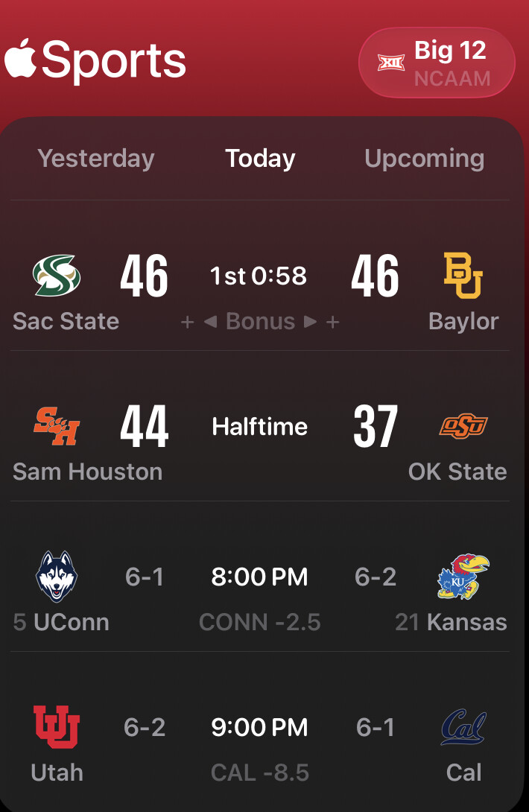Switch to the Upcoming tab
Viewport: 529px width, 812px height.
[x=424, y=158]
